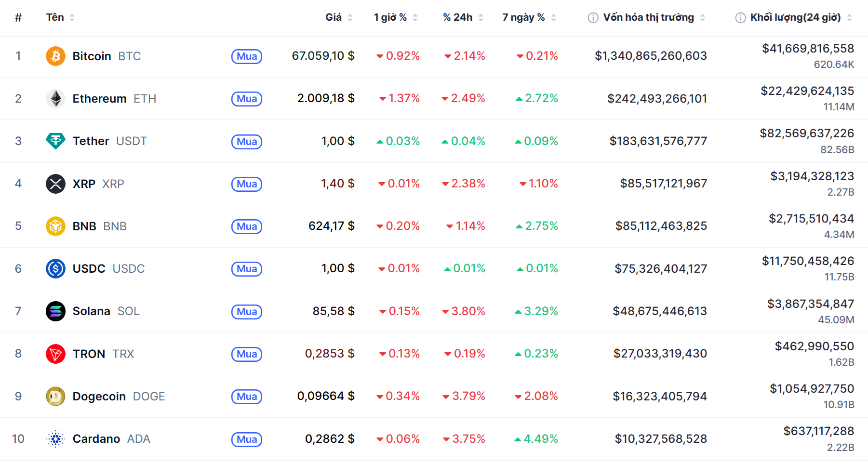The image size is (868, 464).
Task: Click TRON market cap $27,033,319,430
Action: [x=660, y=354]
